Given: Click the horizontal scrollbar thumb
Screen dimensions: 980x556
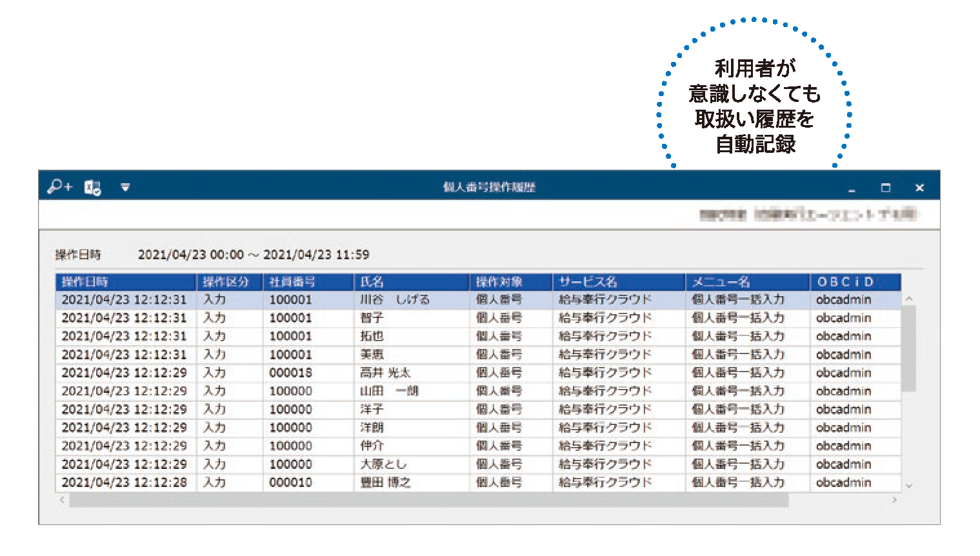Looking at the screenshot, I should 429,500.
